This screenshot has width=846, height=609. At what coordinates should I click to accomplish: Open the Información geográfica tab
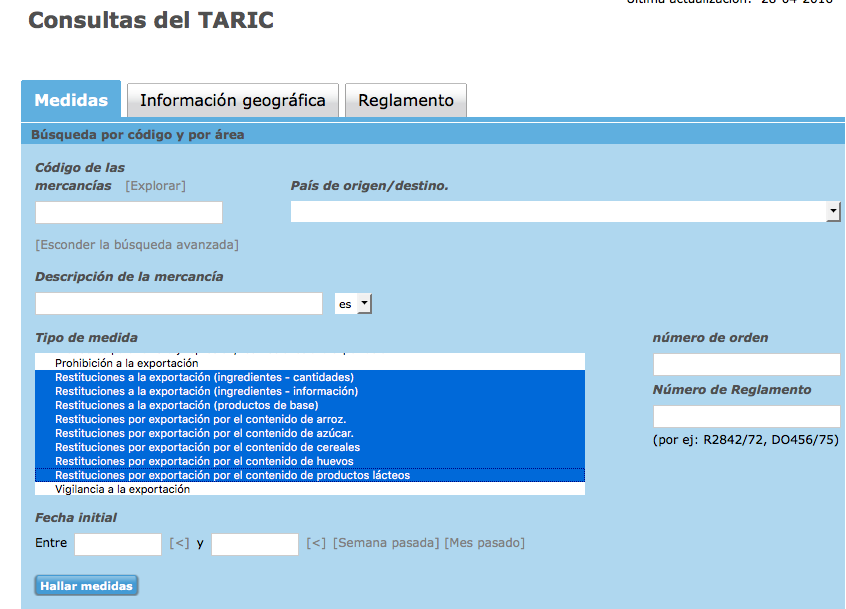[232, 100]
